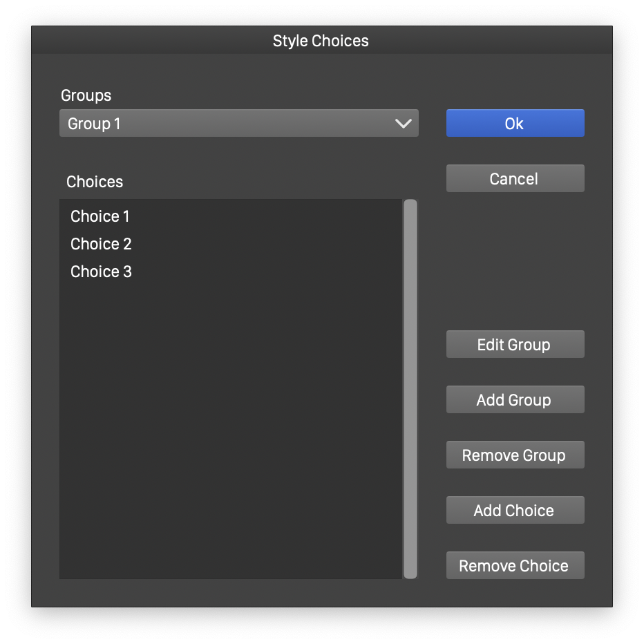Image resolution: width=644 pixels, height=644 pixels.
Task: Click Remove Group to delete the group
Action: 515,455
